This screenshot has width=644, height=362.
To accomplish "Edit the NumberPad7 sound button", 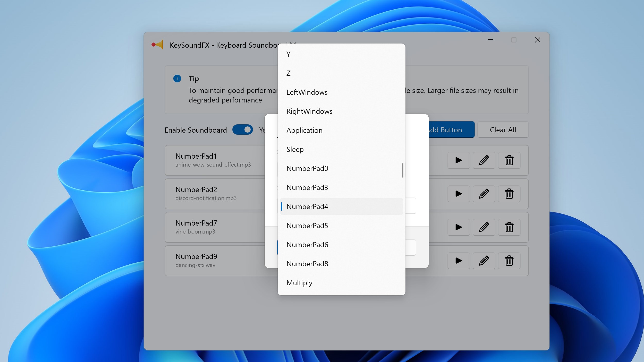I will pos(484,227).
